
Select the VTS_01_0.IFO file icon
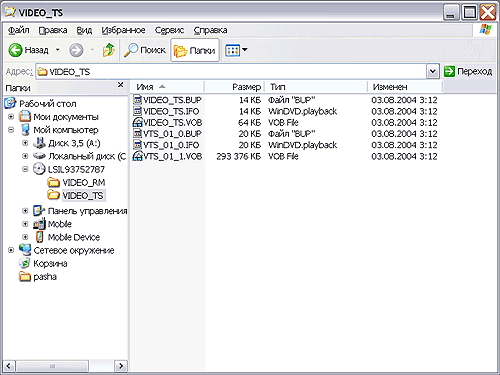pos(137,145)
